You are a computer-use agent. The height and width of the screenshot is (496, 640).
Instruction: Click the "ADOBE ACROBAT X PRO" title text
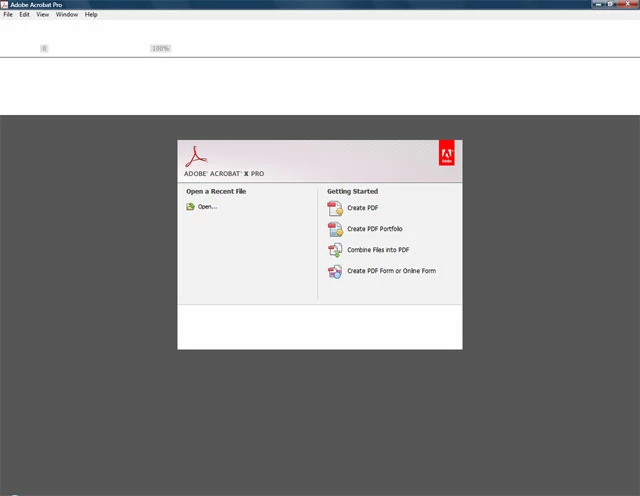coord(224,173)
